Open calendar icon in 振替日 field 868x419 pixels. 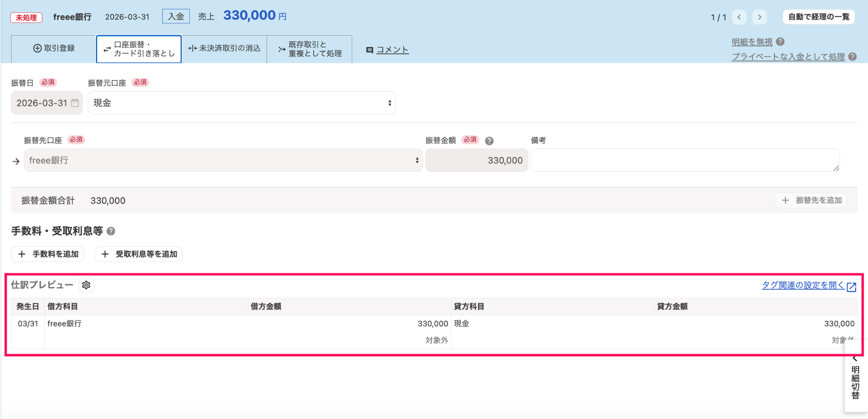click(x=75, y=103)
